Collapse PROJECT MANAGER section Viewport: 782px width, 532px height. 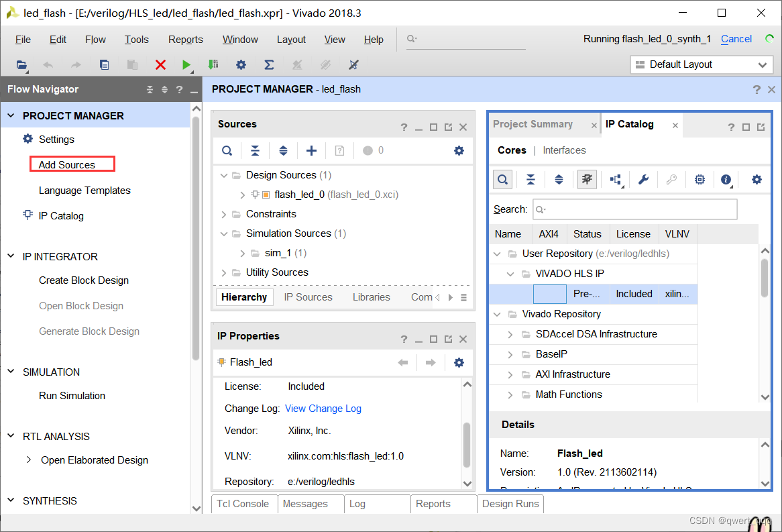[x=11, y=116]
